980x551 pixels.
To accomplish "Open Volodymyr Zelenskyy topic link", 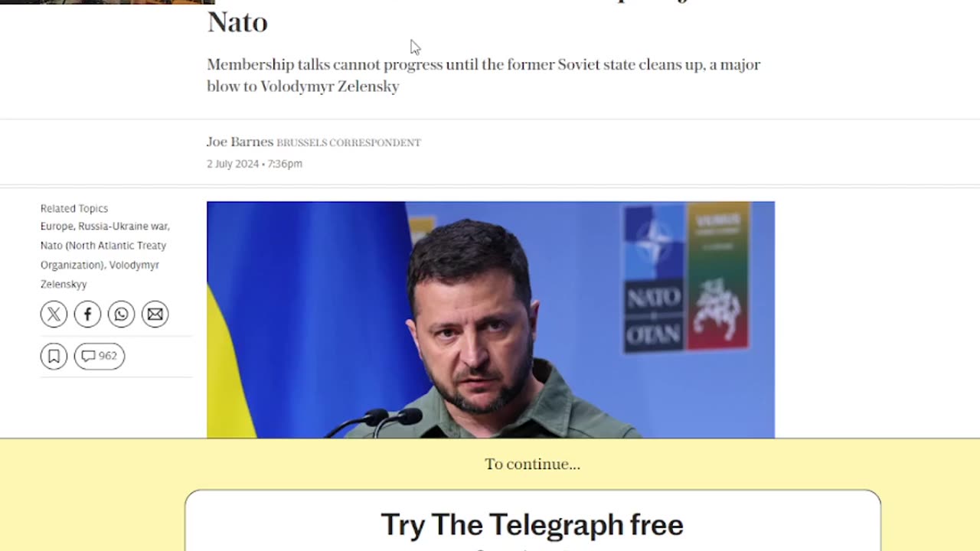I will pyautogui.click(x=100, y=274).
